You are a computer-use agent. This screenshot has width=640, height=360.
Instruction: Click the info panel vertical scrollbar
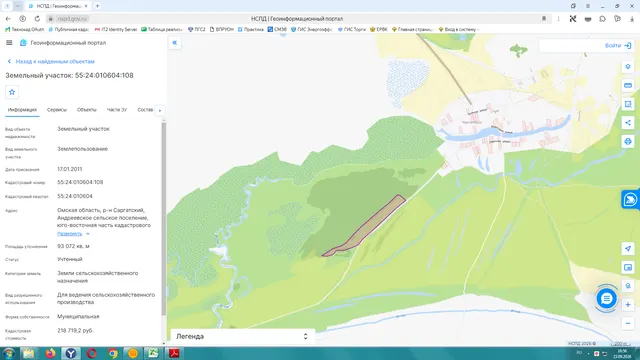coord(164,218)
